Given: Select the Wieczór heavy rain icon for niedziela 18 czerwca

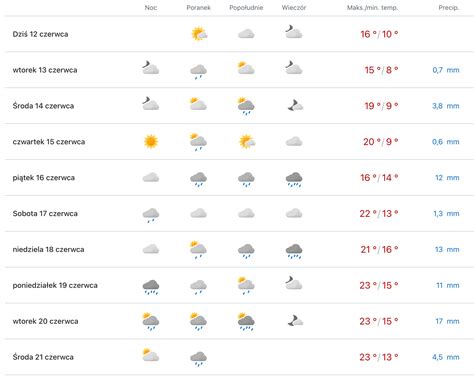Looking at the screenshot, I should 294,251.
